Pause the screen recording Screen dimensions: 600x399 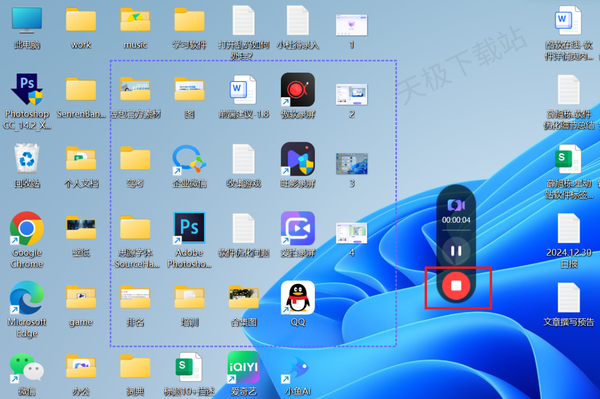coord(456,251)
